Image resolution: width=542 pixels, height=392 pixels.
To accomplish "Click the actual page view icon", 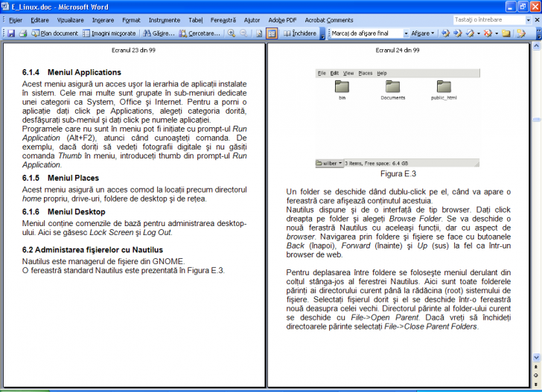I will (259, 33).
